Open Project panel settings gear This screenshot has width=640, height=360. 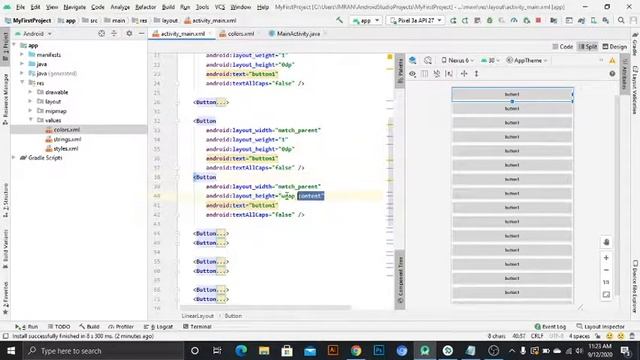point(129,33)
